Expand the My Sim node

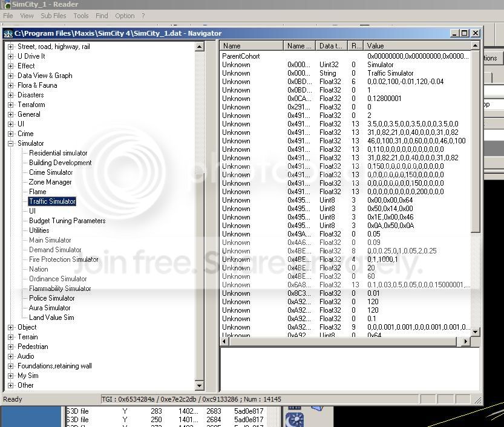point(11,376)
